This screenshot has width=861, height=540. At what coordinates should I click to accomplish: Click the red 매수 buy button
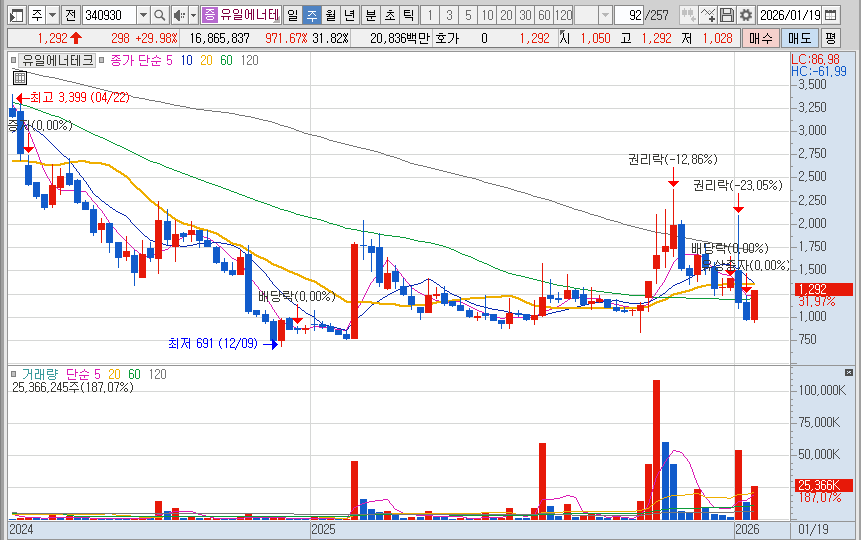point(761,38)
